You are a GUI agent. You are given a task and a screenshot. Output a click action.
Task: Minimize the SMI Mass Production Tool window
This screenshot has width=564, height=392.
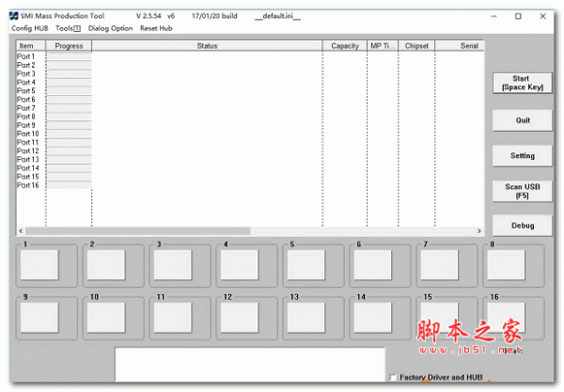point(493,16)
